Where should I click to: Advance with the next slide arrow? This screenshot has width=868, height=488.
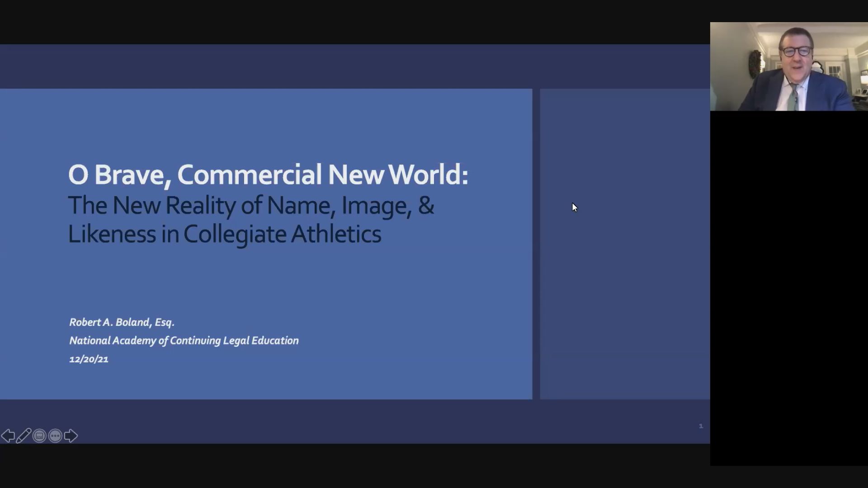tap(71, 435)
